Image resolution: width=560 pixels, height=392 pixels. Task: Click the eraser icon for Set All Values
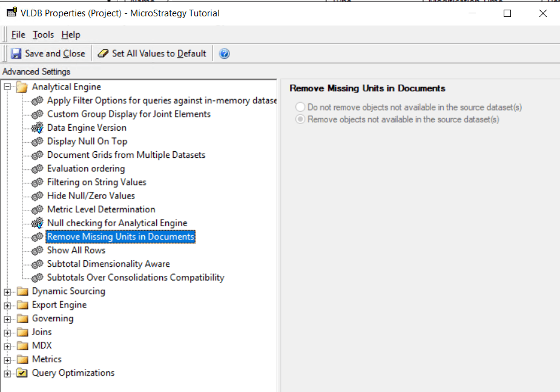click(103, 54)
